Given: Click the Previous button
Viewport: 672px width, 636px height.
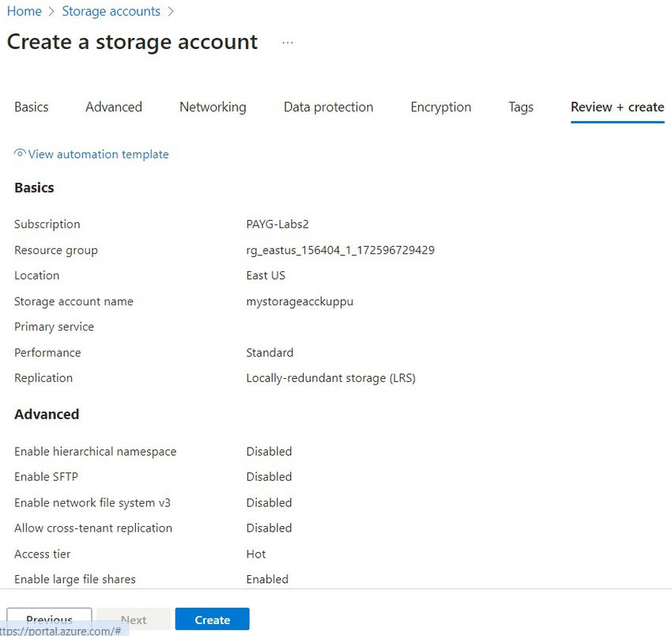Looking at the screenshot, I should [x=49, y=619].
